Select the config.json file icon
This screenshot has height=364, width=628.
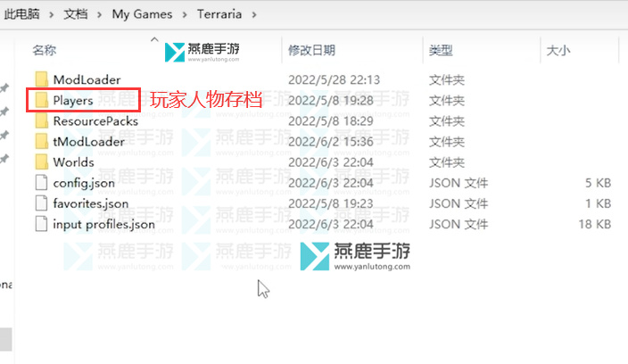(x=42, y=183)
